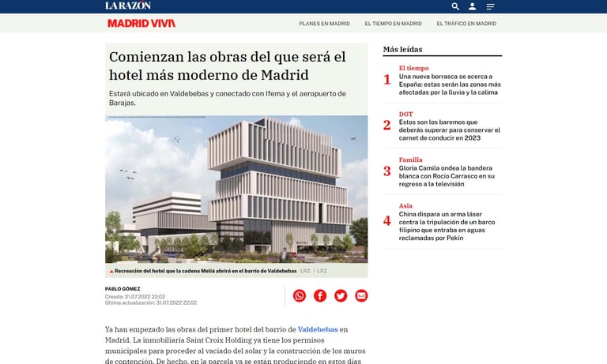Select subtitle mentioning Ifema and Barajas
This screenshot has height=364, width=607.
pos(228,98)
